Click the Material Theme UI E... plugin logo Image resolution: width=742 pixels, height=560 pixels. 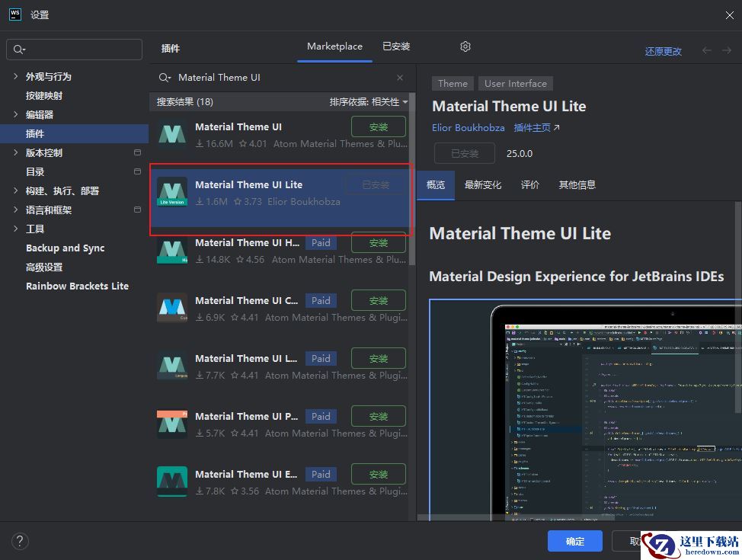(x=171, y=482)
